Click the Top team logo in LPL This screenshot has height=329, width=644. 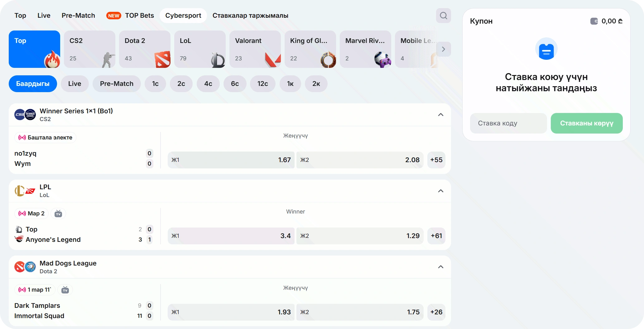19,229
